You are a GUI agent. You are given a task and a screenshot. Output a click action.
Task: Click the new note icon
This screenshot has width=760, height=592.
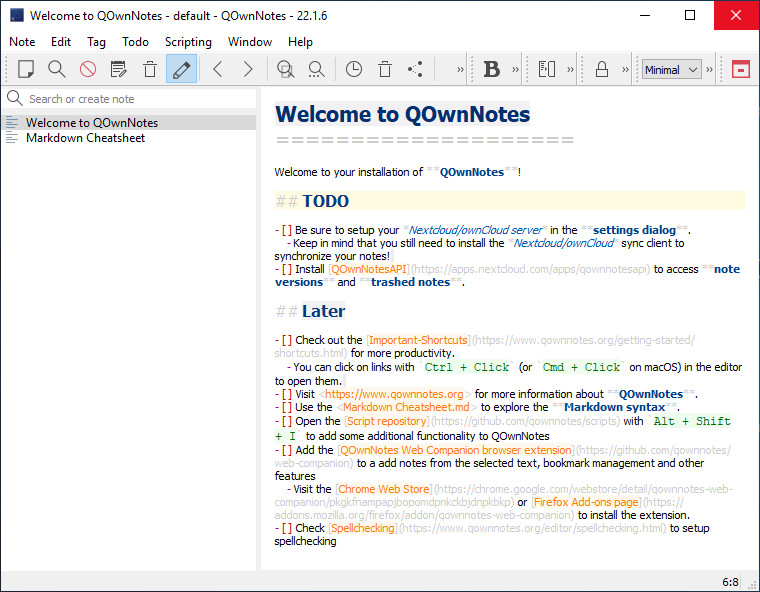pyautogui.click(x=26, y=70)
